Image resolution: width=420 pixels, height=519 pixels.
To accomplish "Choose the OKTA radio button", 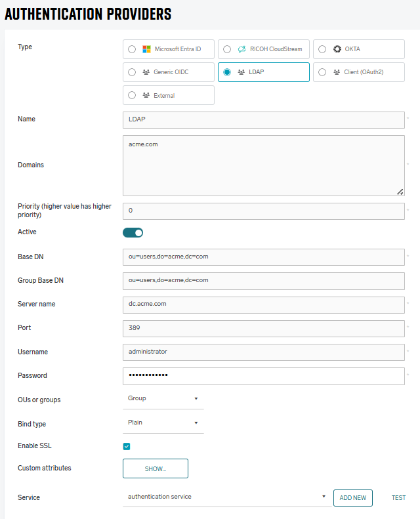I will coord(322,49).
